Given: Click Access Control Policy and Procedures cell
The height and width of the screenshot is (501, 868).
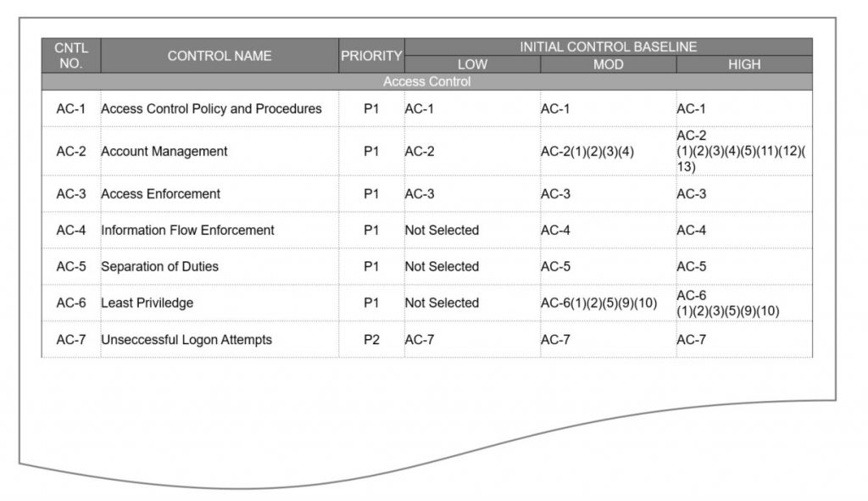Looking at the screenshot, I should click(211, 109).
